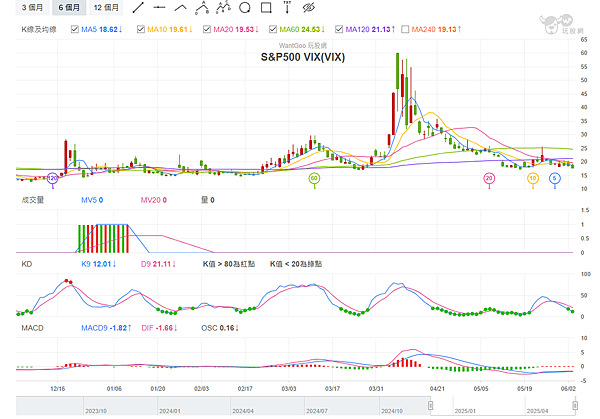Uncheck the MA5 moving average checkbox
Image resolution: width=600 pixels, height=419 pixels.
pyautogui.click(x=75, y=29)
